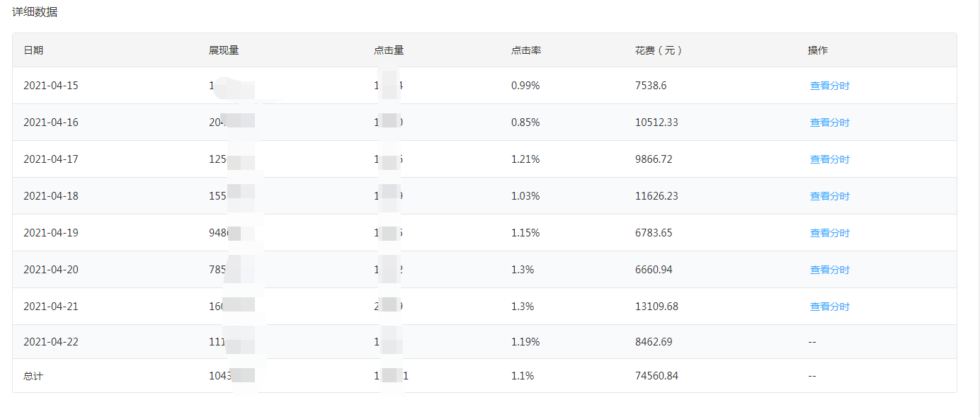This screenshot has width=980, height=417.
Task: Click the 13109.68 cost cell
Action: [656, 307]
